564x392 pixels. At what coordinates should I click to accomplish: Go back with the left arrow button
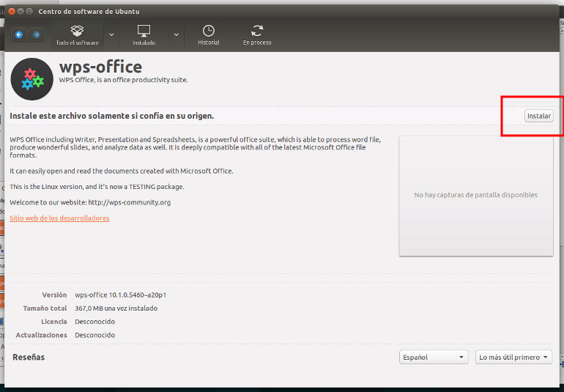(19, 34)
